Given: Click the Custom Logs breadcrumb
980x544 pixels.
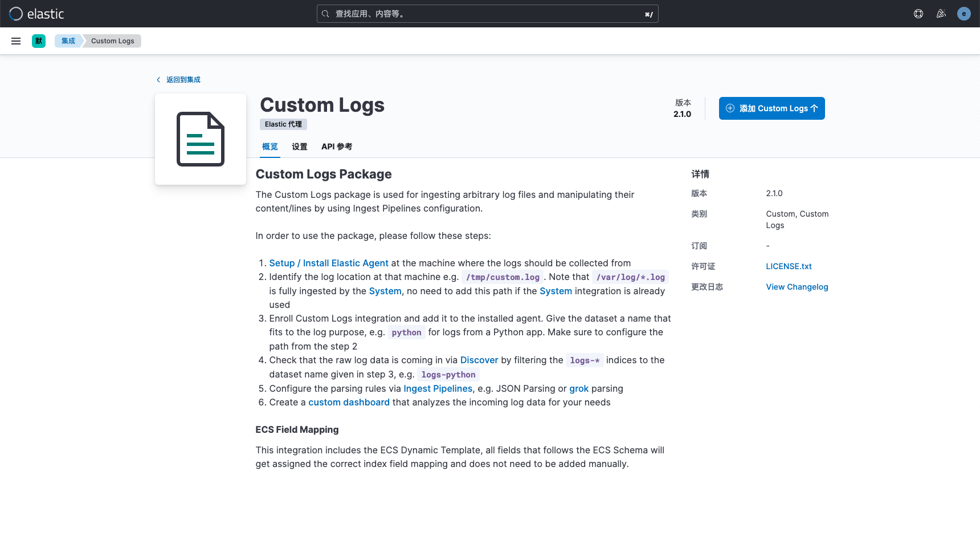Looking at the screenshot, I should click(113, 41).
